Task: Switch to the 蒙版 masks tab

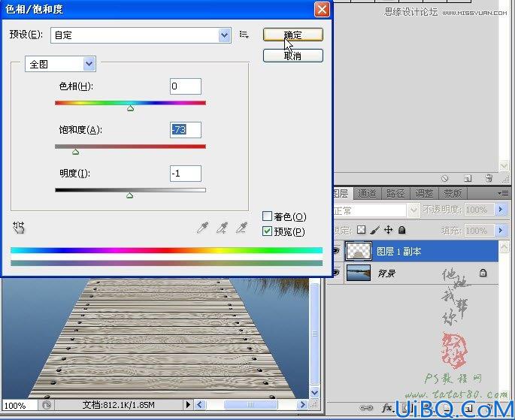Action: 453,194
